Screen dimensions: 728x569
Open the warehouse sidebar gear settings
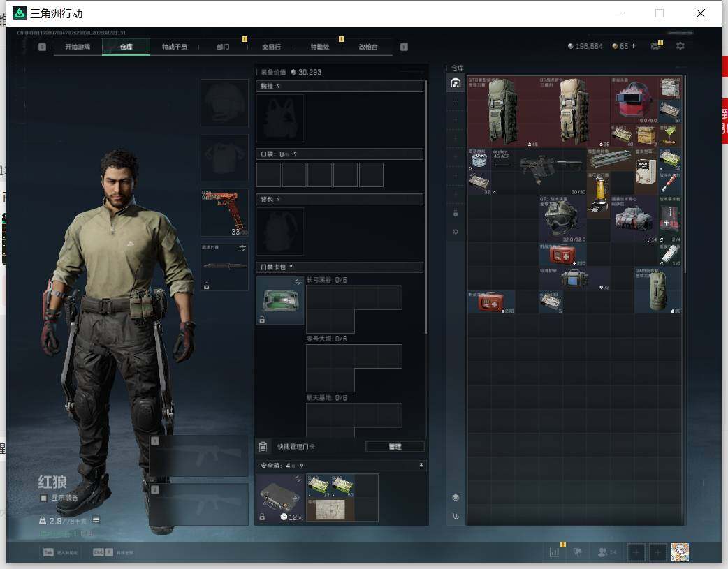(x=456, y=232)
